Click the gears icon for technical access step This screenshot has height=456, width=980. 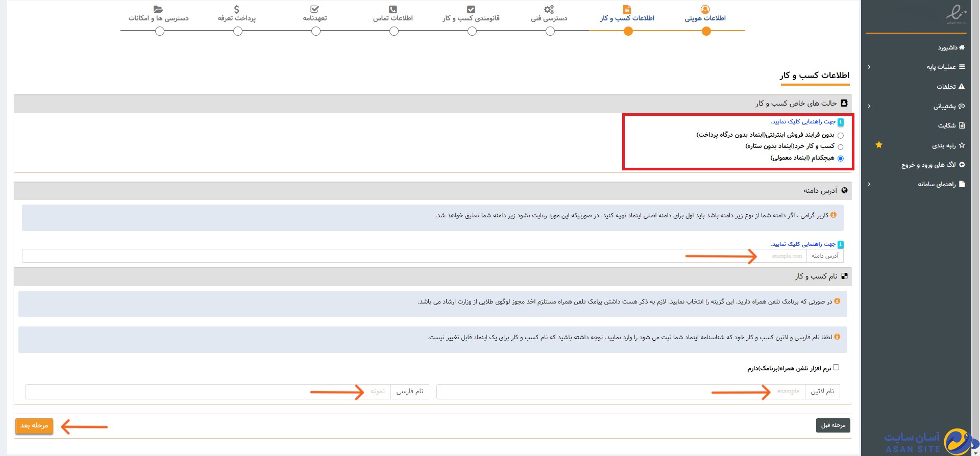click(549, 9)
